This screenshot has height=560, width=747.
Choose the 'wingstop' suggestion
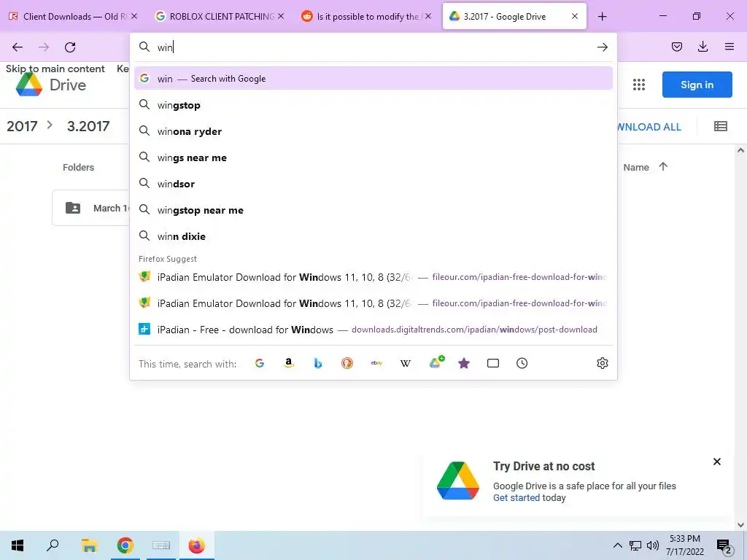coord(373,105)
